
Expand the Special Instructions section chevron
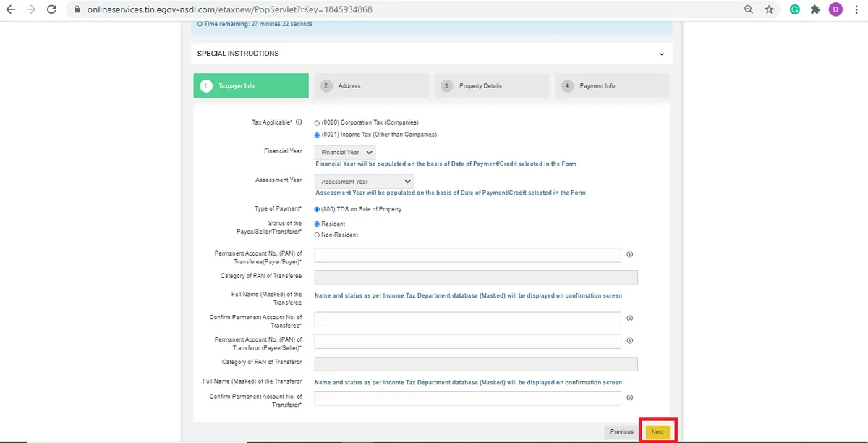pyautogui.click(x=661, y=54)
